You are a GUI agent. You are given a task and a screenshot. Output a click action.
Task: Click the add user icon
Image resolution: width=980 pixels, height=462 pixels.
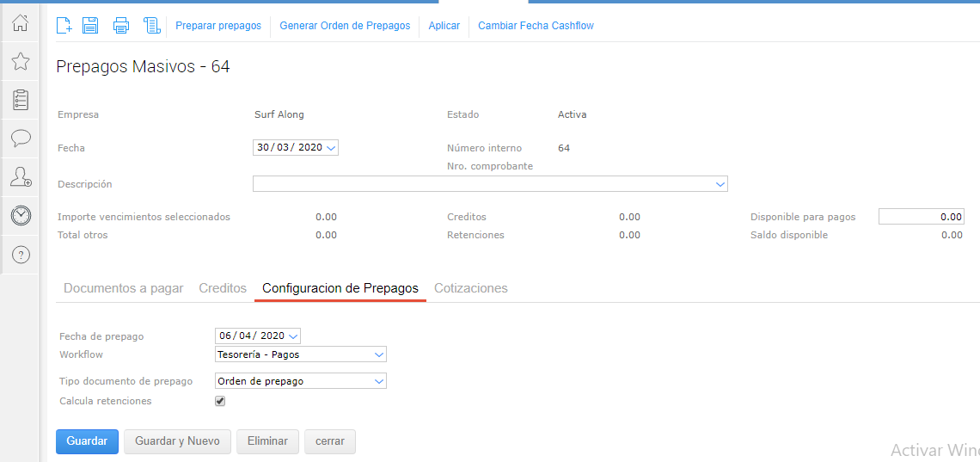tap(21, 177)
